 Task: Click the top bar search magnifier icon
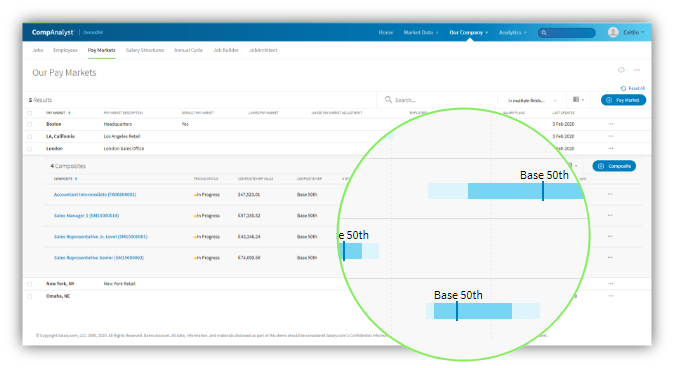tap(544, 33)
